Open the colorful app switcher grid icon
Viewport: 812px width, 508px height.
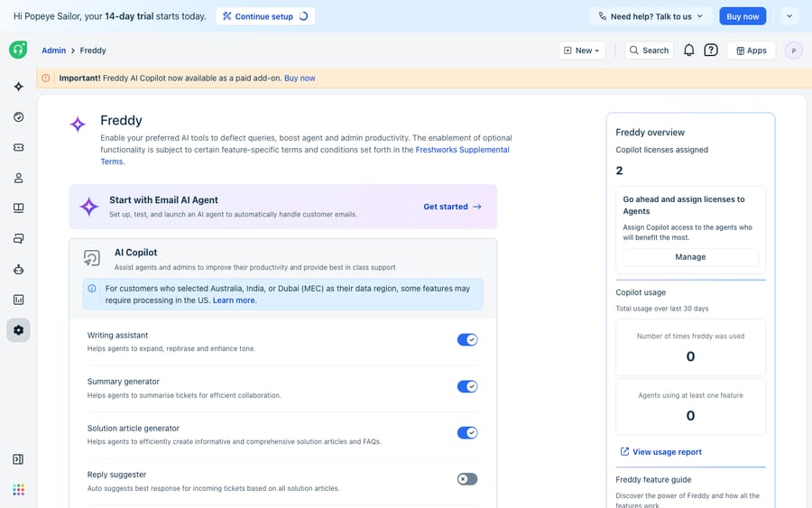pyautogui.click(x=19, y=490)
